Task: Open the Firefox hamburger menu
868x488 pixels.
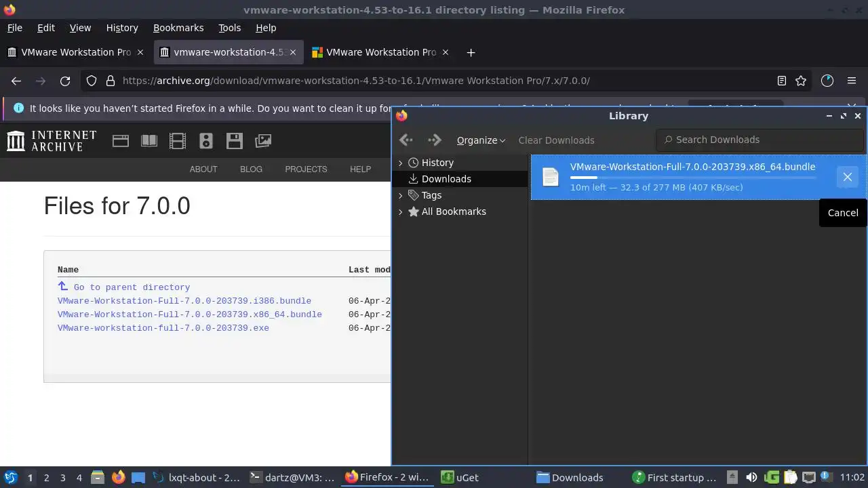Action: [x=852, y=81]
